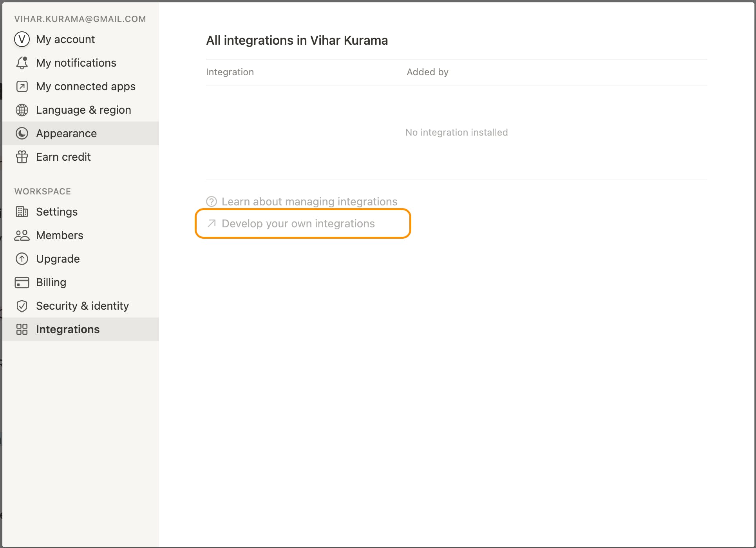Click the Integrations grid icon
Viewport: 756px width, 548px height.
pos(22,329)
